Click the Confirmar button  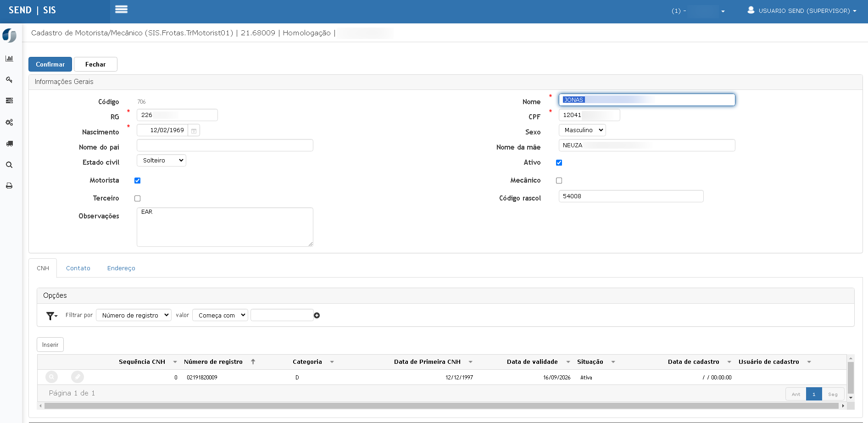click(50, 64)
